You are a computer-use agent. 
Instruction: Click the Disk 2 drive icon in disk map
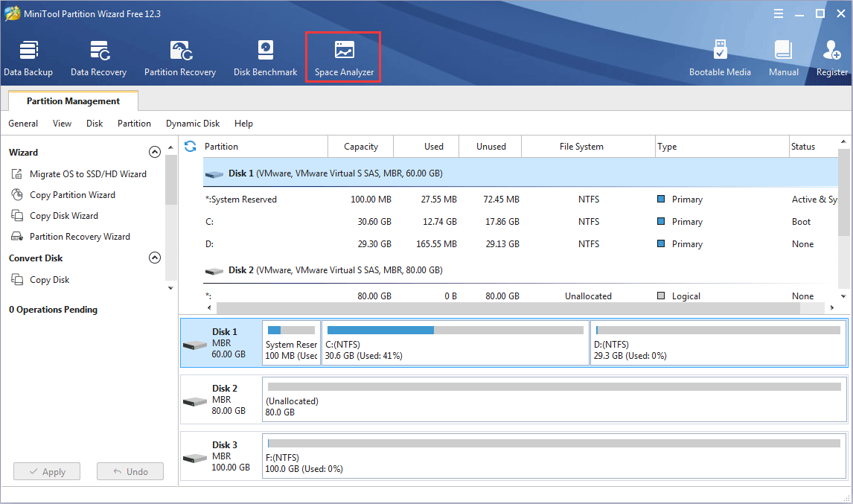coord(195,402)
